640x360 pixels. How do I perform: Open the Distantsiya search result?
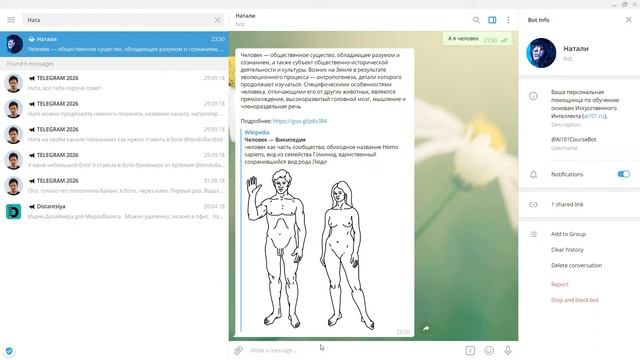(114, 212)
